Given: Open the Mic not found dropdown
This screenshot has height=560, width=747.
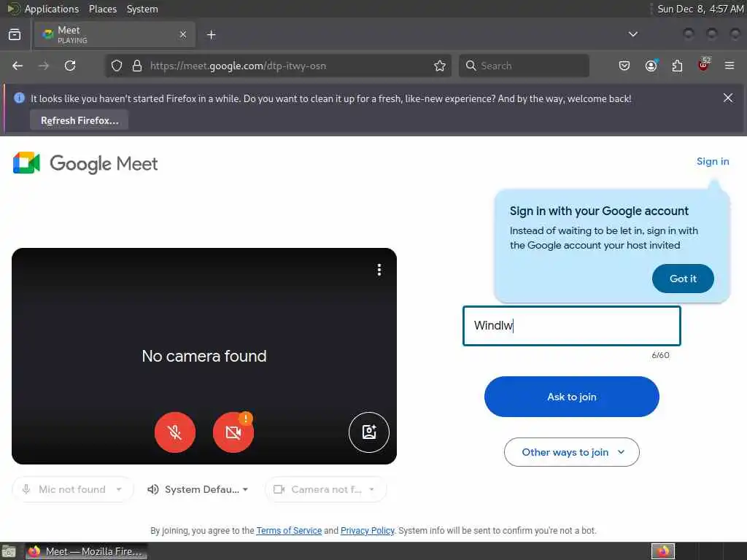Looking at the screenshot, I should tap(72, 489).
